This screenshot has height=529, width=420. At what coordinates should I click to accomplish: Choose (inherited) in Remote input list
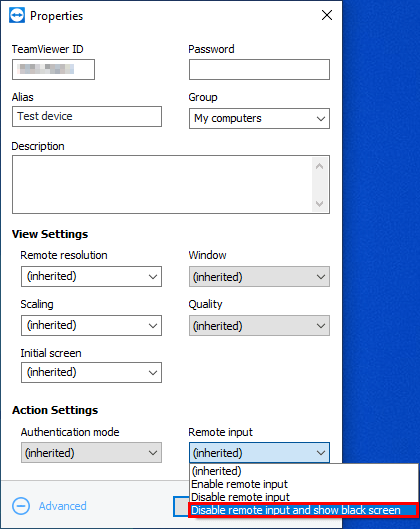click(x=304, y=471)
